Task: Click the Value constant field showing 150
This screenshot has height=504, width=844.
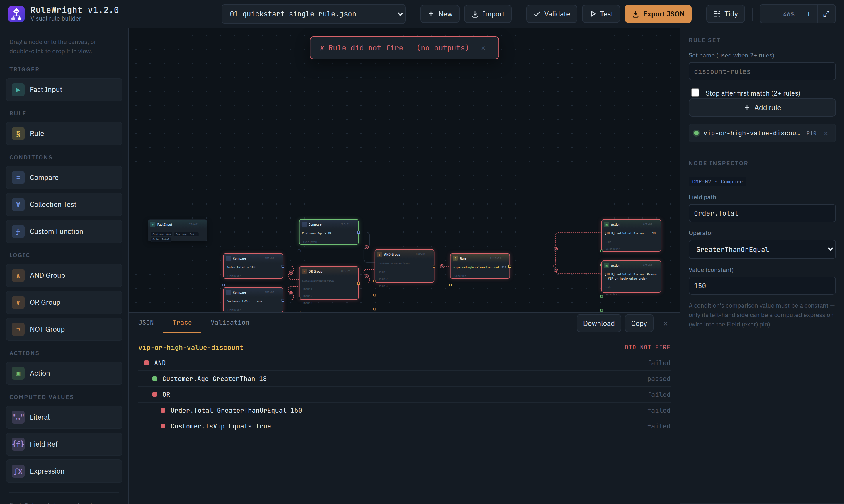Action: [x=762, y=286]
